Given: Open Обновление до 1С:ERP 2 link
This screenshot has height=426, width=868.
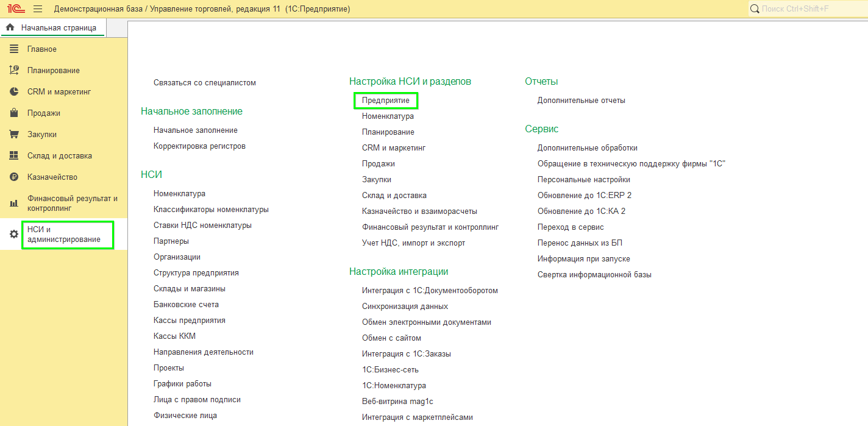Looking at the screenshot, I should (x=585, y=195).
